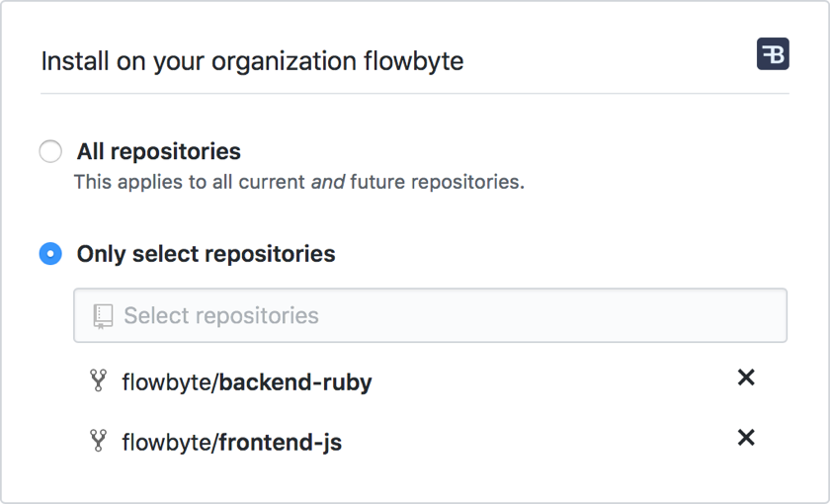
Task: Click the fork icon beside frontend-js
Action: [x=98, y=441]
